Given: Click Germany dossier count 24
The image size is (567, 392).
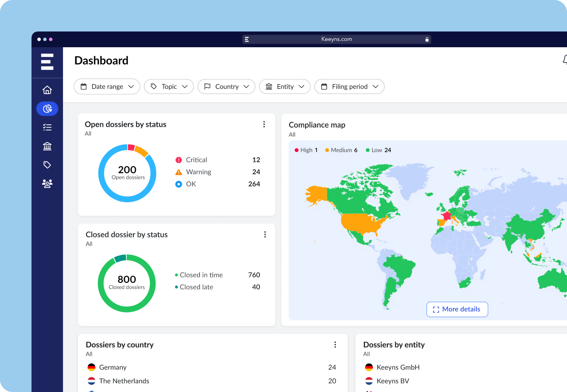Looking at the screenshot, I should pyautogui.click(x=332, y=367).
